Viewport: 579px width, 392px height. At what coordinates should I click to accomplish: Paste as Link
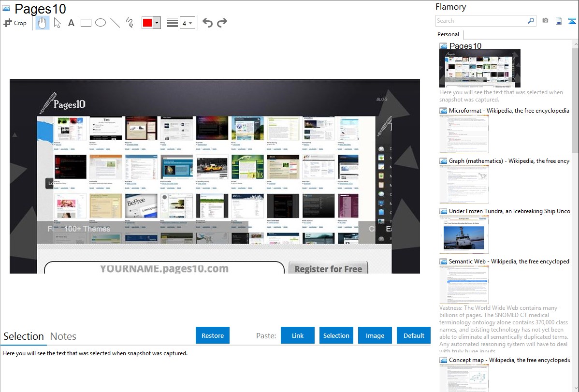point(298,335)
